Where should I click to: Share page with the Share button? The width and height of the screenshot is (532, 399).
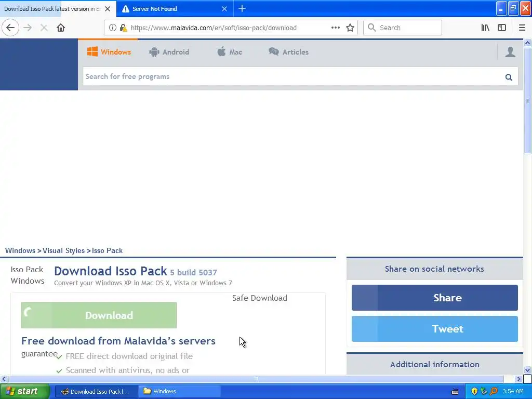click(x=435, y=298)
